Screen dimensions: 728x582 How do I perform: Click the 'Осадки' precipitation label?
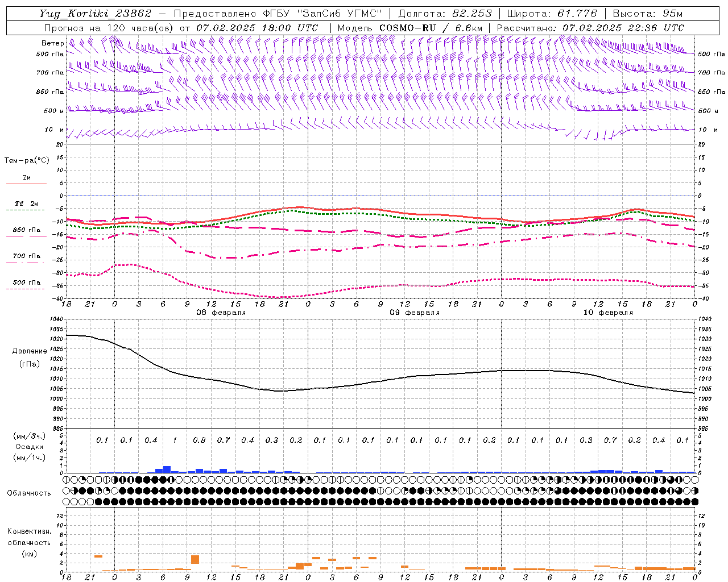click(29, 447)
